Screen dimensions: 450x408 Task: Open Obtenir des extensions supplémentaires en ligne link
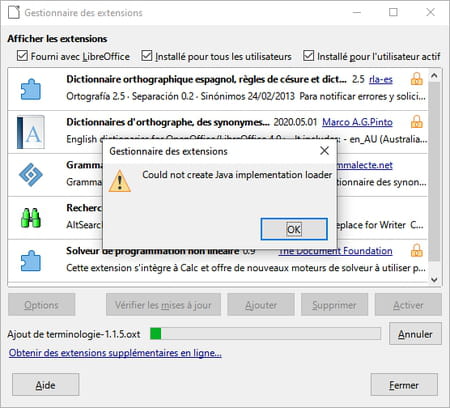[115, 353]
